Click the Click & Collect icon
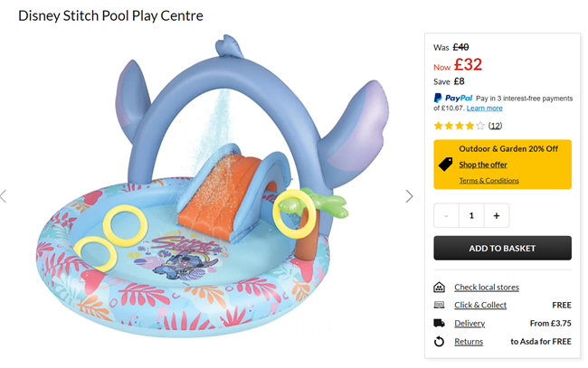Viewport: 588px width, 368px height. [x=440, y=306]
